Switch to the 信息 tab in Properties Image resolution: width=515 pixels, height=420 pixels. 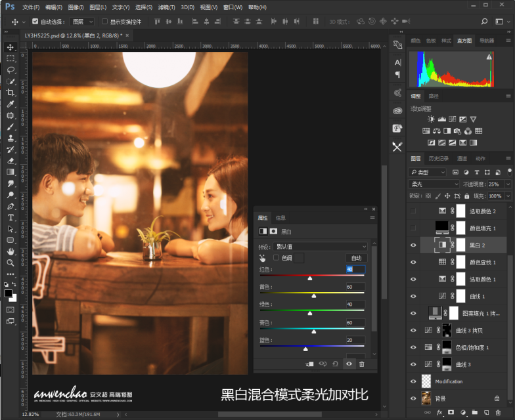click(280, 218)
